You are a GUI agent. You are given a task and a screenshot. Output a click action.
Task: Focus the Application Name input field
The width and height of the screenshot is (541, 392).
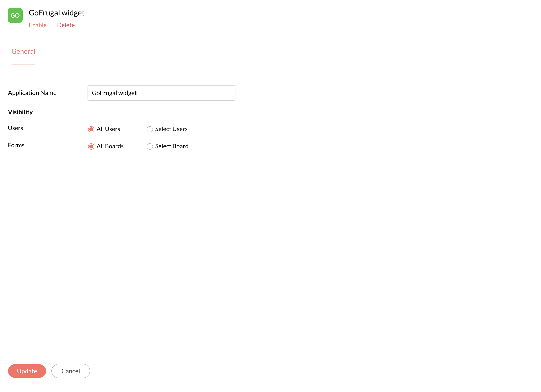(x=161, y=93)
